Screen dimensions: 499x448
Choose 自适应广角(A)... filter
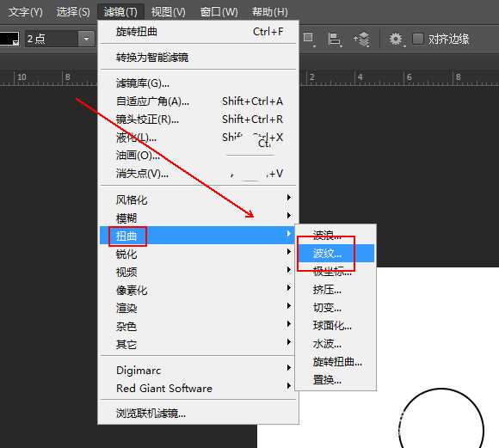199,101
